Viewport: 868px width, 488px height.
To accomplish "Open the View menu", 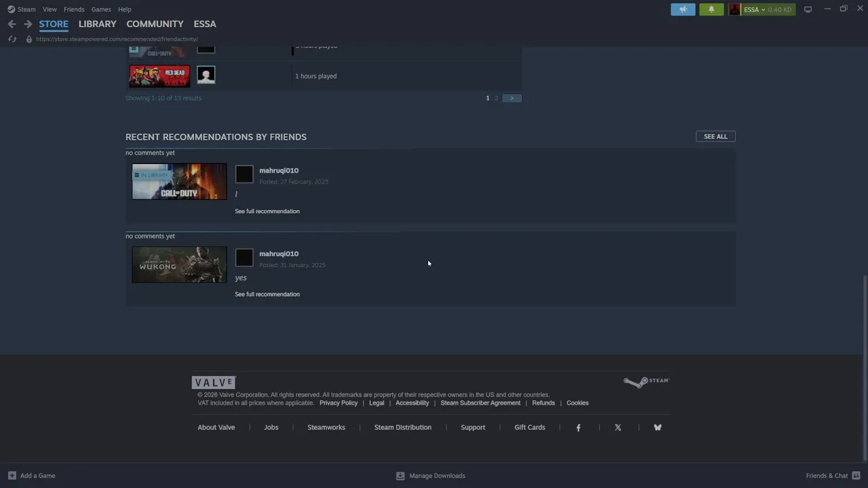I will click(x=50, y=9).
